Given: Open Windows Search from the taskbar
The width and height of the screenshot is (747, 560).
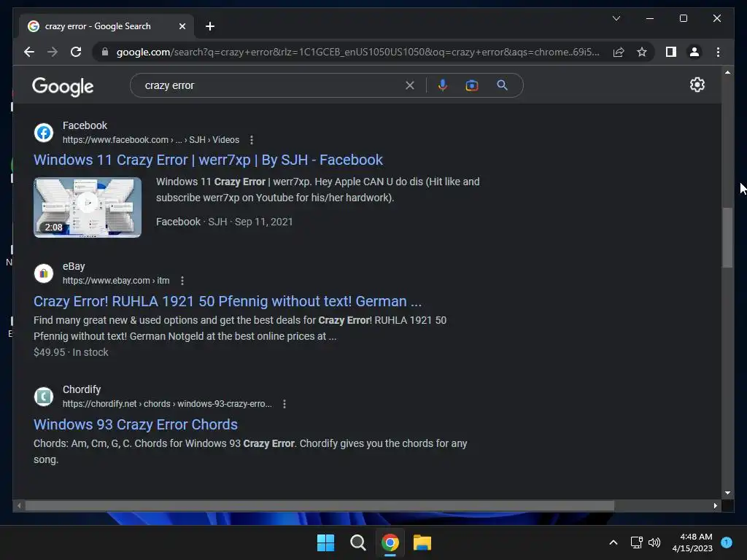Looking at the screenshot, I should click(357, 542).
